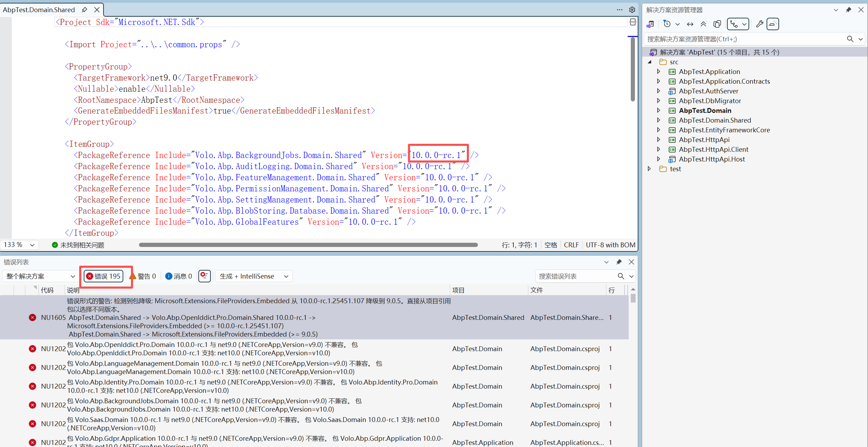Click the CRLF line ending indicator

pos(571,245)
